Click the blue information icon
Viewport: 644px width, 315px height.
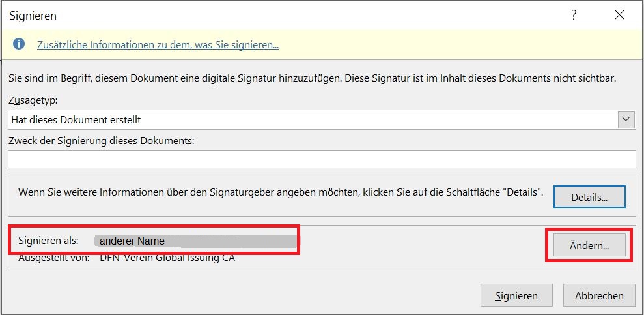[20, 44]
